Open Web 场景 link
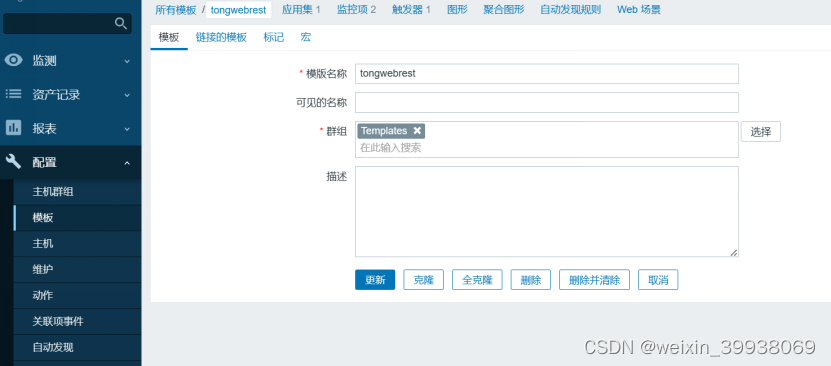Viewport: 831px width, 366px height. click(639, 10)
